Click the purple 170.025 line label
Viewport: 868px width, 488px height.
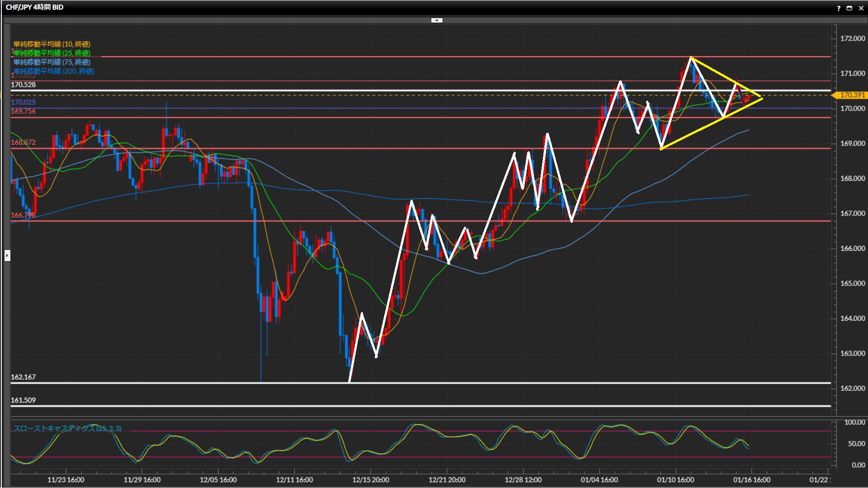pos(23,102)
